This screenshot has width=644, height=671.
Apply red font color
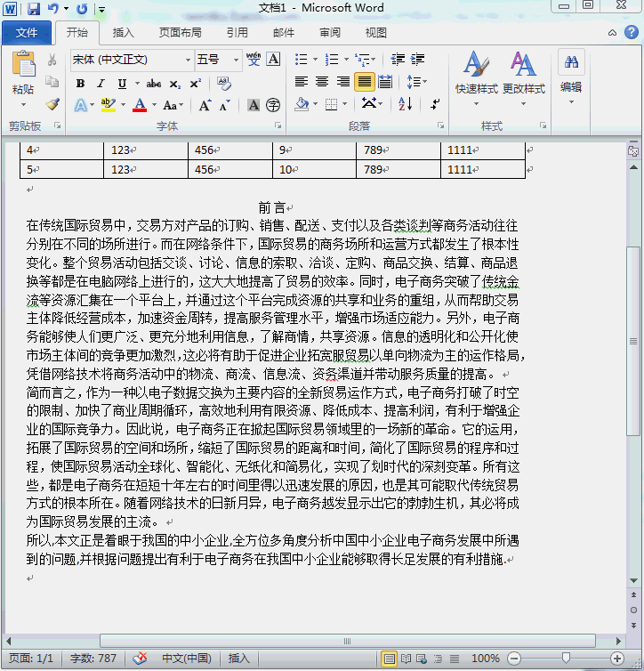140,105
